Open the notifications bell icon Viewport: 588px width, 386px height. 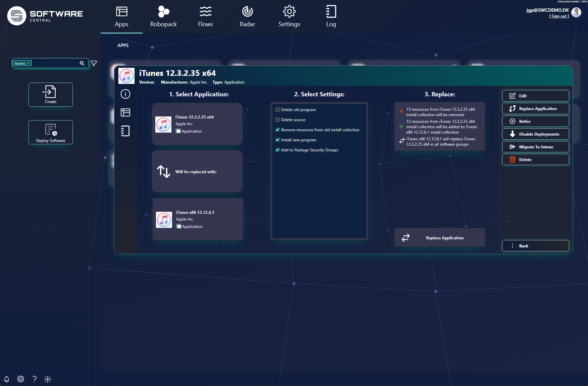point(7,379)
